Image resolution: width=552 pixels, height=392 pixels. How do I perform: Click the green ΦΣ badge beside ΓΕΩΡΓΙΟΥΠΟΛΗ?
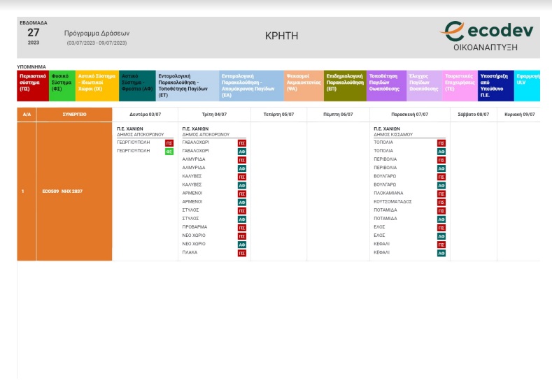point(169,151)
